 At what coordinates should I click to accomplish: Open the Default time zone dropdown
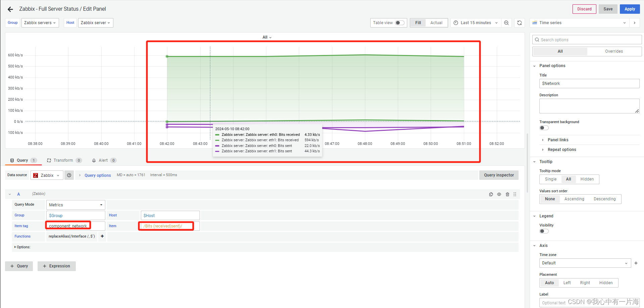pos(585,263)
